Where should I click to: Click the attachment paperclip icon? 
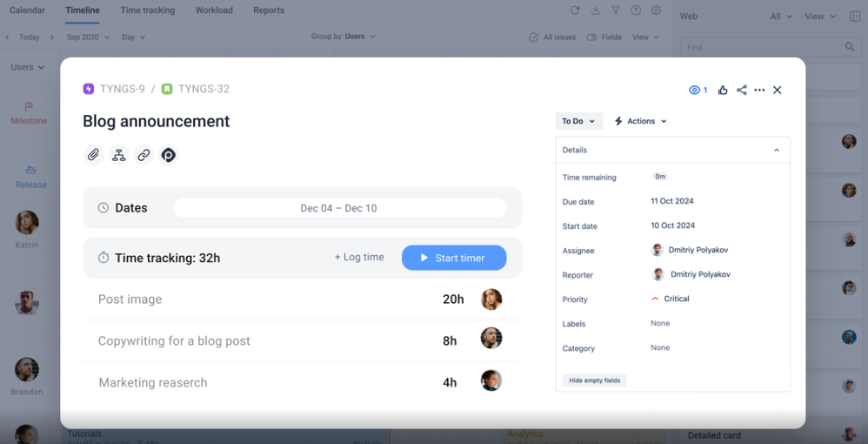(x=94, y=155)
